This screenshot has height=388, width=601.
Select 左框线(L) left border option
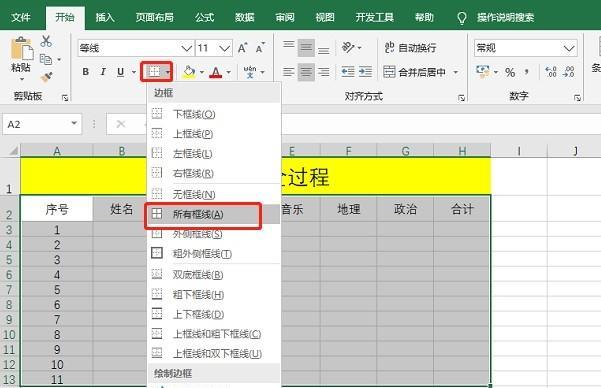(214, 154)
